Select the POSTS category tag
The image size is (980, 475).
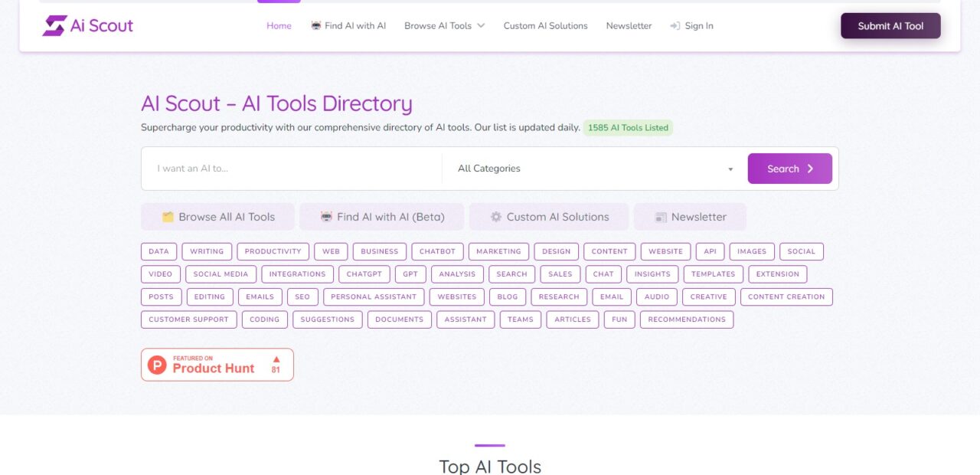click(x=162, y=297)
